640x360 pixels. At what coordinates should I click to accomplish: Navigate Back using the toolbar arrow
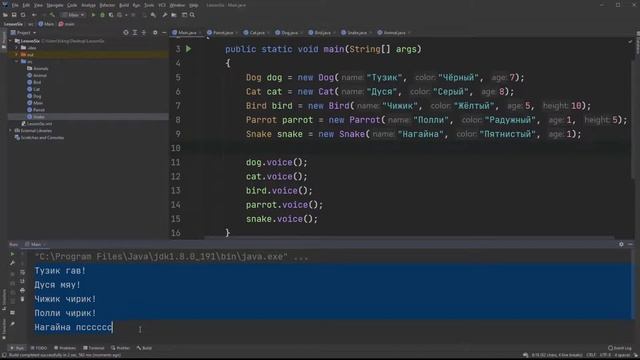coord(34,15)
